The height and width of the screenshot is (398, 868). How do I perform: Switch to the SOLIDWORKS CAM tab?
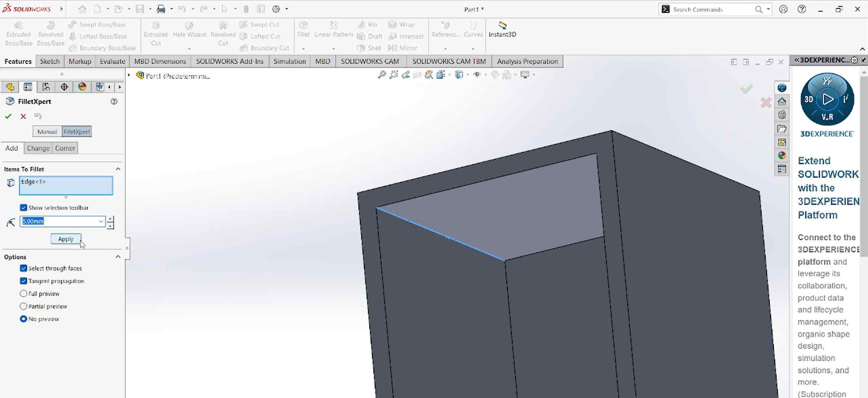coord(370,62)
